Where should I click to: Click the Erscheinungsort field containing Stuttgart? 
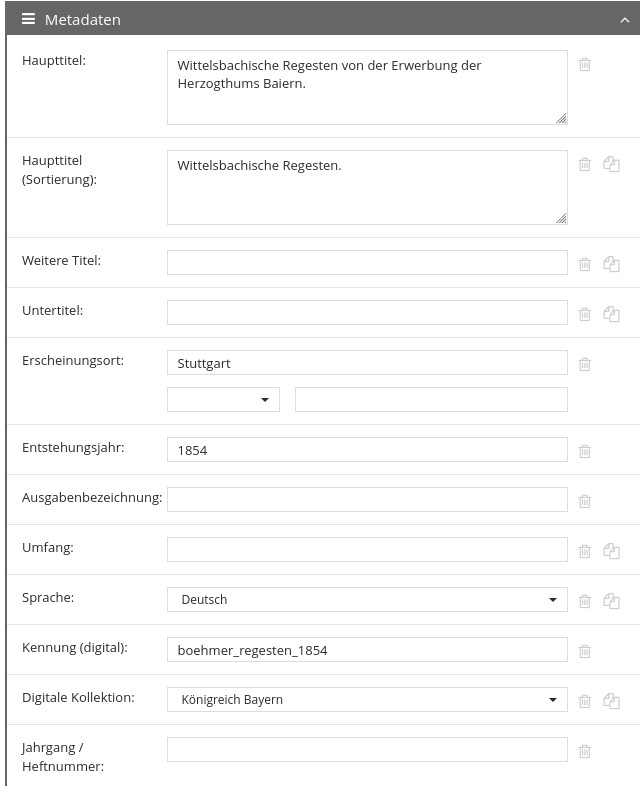pyautogui.click(x=367, y=362)
